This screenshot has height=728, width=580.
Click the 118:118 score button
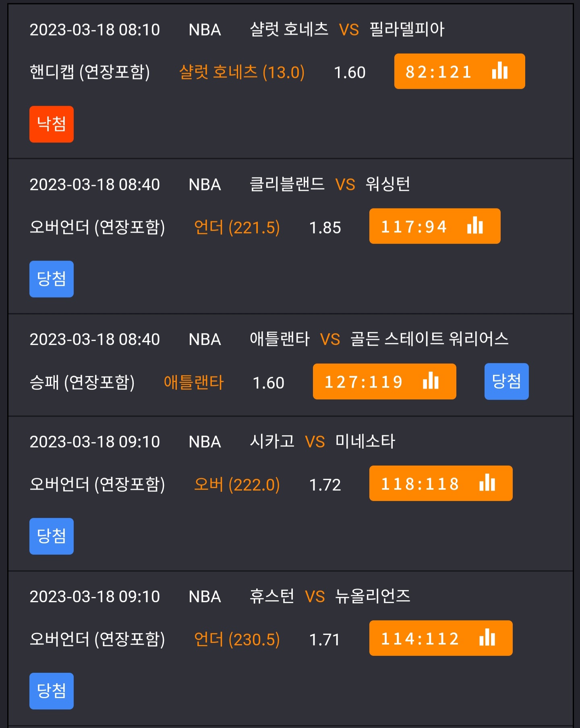point(441,483)
